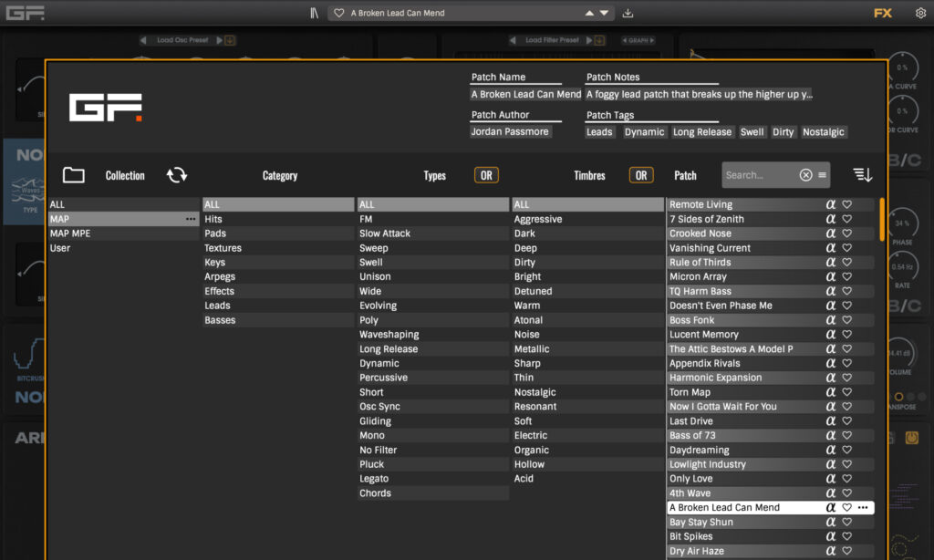This screenshot has height=560, width=934.
Task: Open options for A Broken Lead Can Mend
Action: coord(863,507)
